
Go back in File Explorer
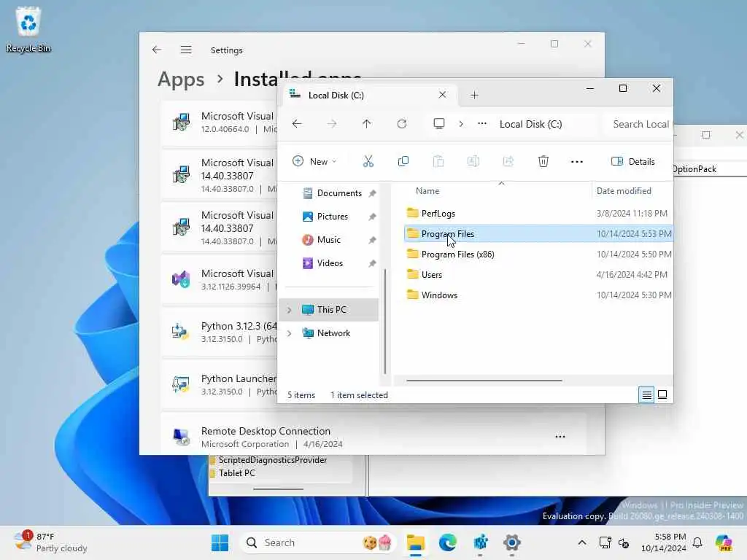[x=297, y=124]
